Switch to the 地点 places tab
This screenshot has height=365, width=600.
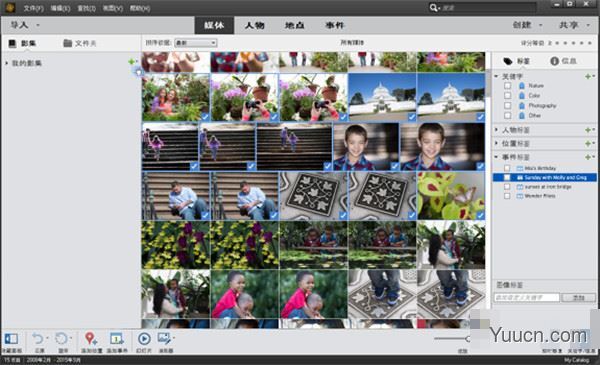click(294, 25)
